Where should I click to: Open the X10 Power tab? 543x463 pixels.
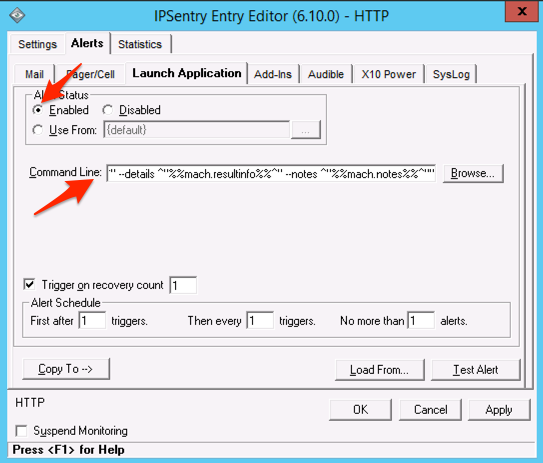click(389, 74)
